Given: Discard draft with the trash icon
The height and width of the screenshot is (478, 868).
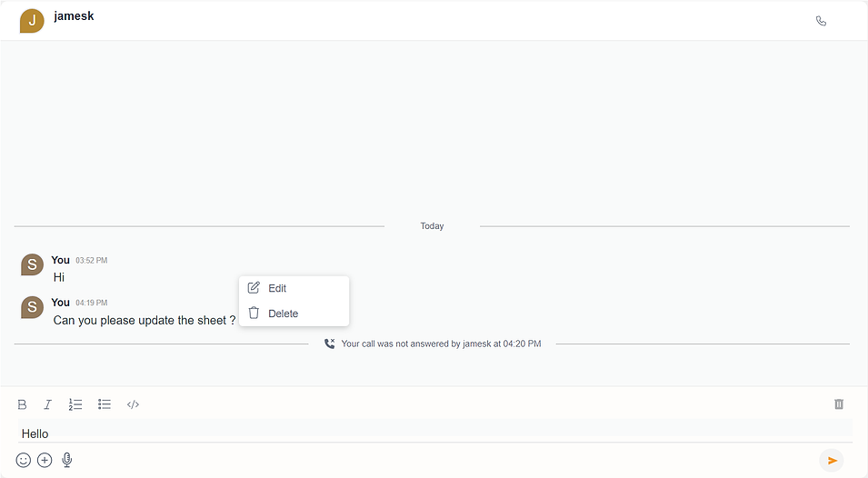Looking at the screenshot, I should (839, 404).
